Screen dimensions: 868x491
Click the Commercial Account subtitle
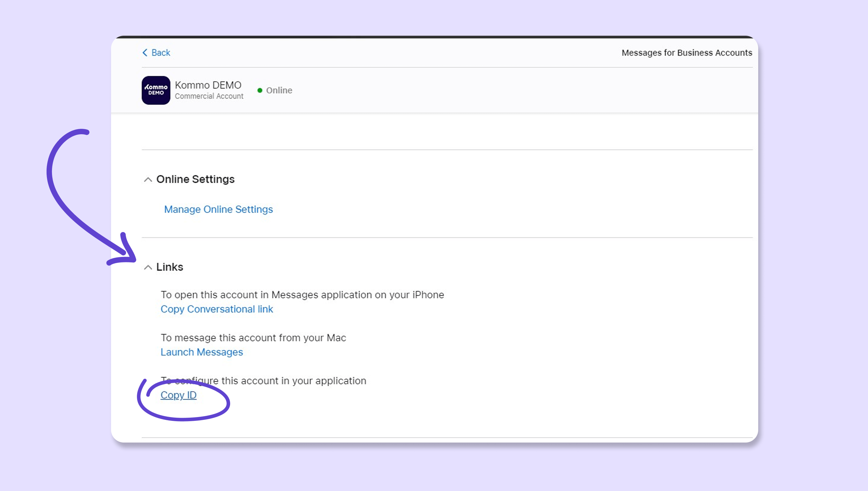coord(209,96)
